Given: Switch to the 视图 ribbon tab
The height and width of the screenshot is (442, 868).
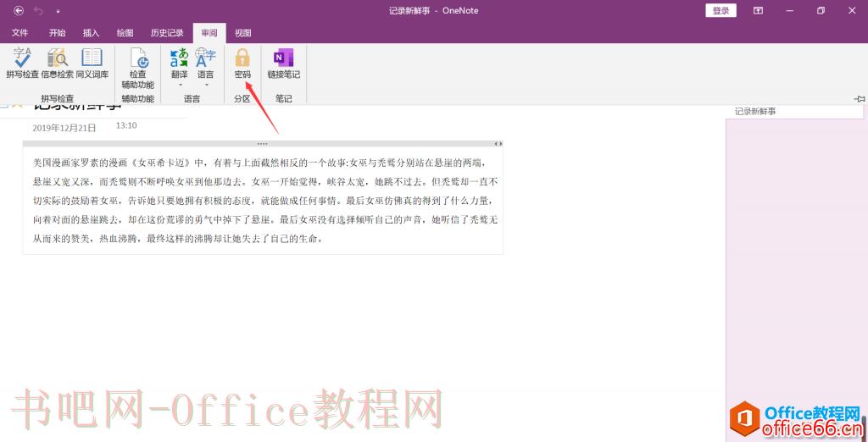Looking at the screenshot, I should [243, 33].
